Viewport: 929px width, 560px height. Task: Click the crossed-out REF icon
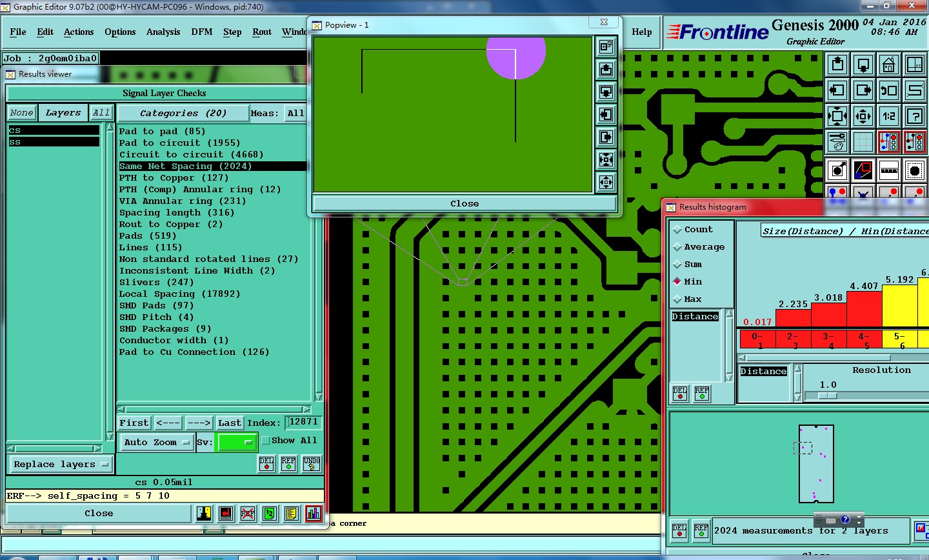coord(248,514)
